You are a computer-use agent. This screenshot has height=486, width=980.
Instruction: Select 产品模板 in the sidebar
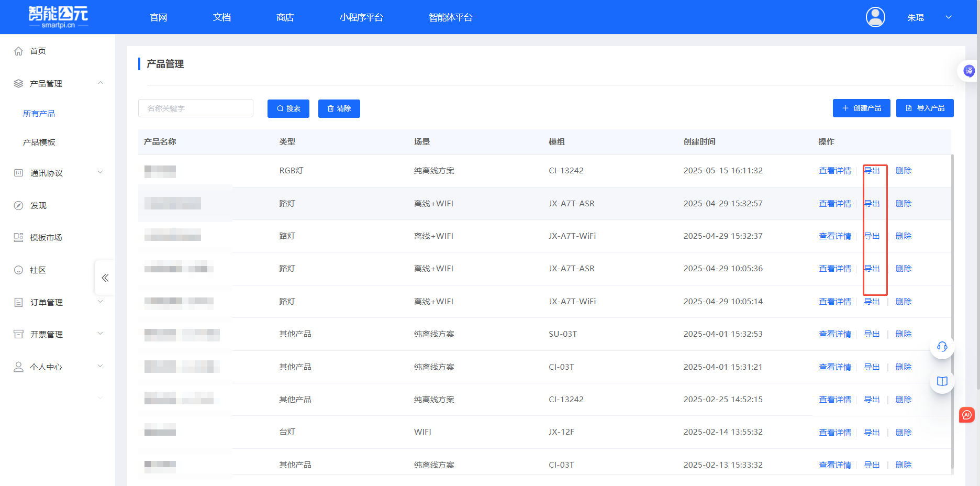39,142
